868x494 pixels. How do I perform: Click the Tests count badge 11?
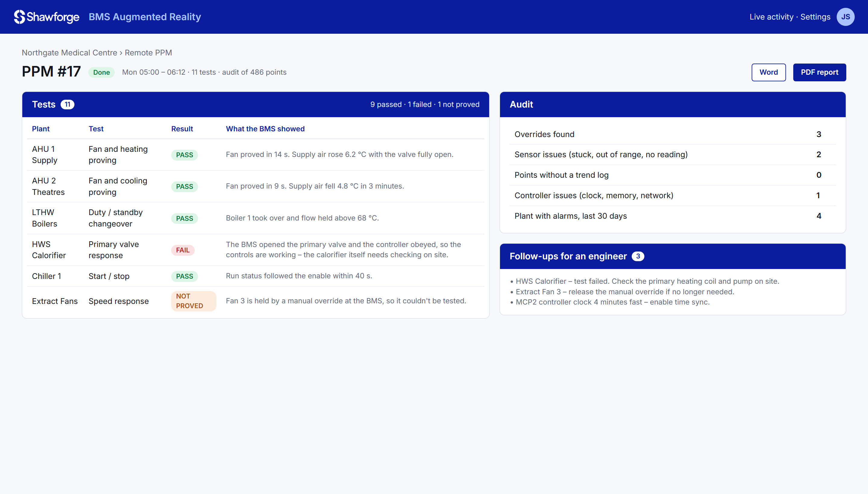67,105
